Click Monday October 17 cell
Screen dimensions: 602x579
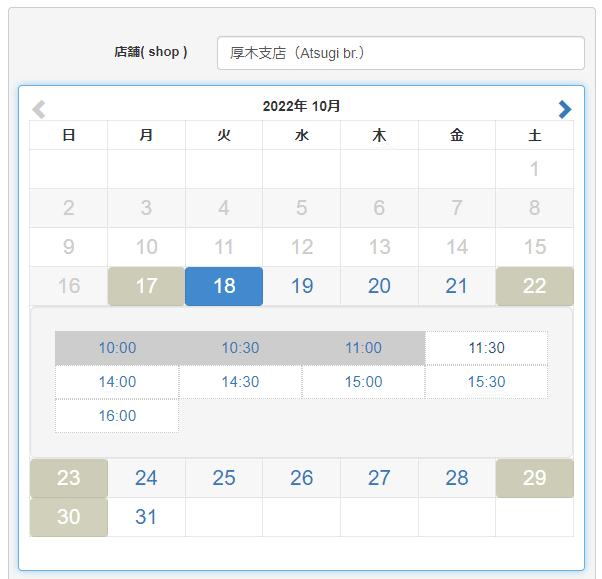[x=146, y=286]
